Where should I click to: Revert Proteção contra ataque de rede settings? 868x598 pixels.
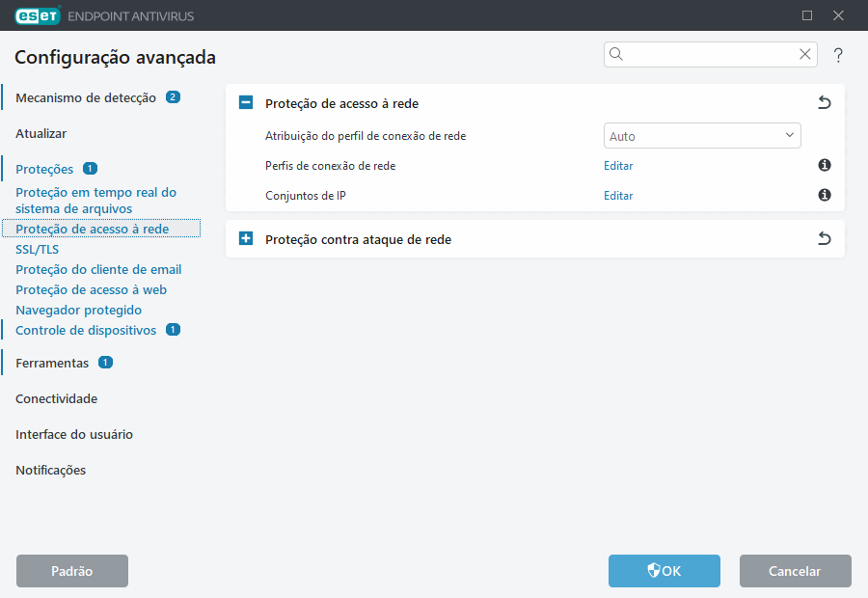coord(825,238)
